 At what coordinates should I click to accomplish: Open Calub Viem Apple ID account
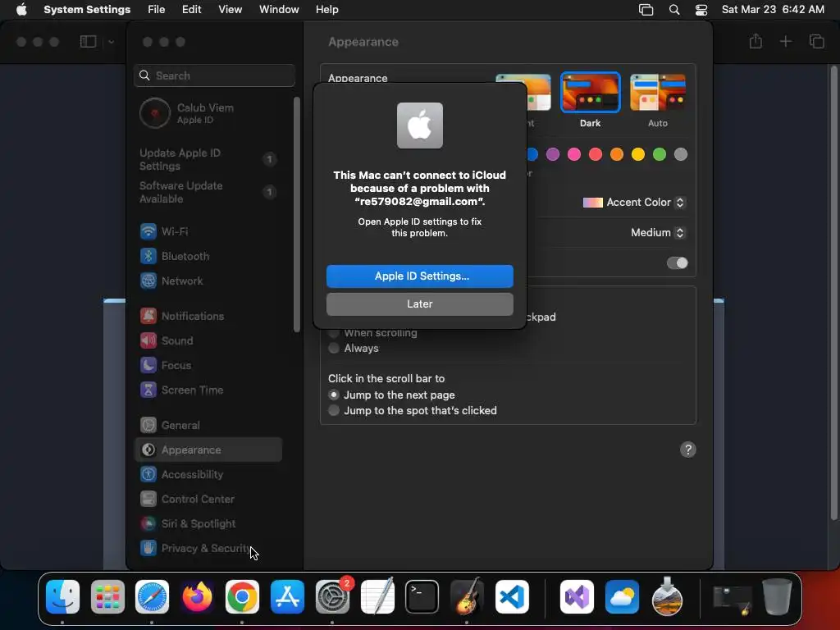pos(209,113)
